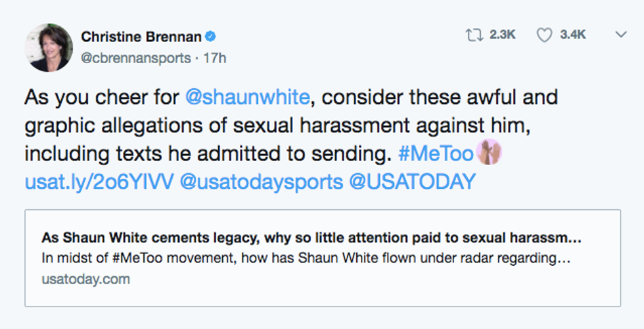
Task: Click the 17h timestamp
Action: [x=215, y=57]
